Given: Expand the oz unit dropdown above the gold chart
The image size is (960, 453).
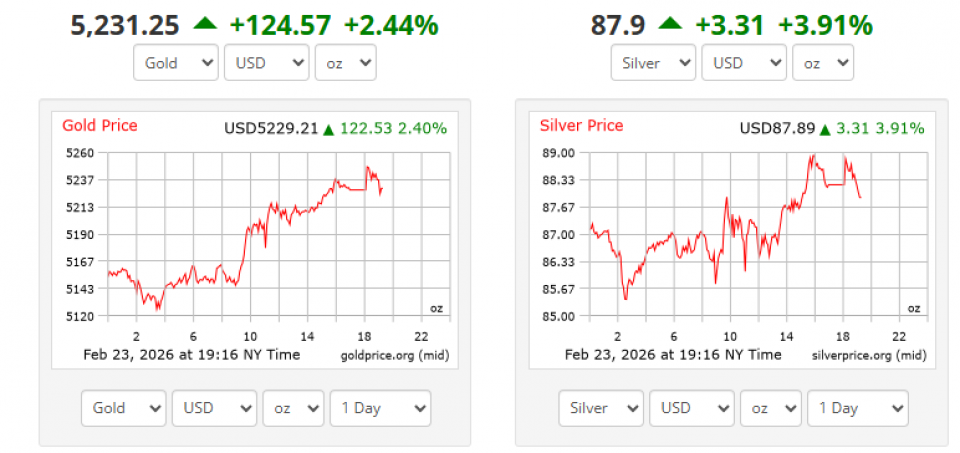Looking at the screenshot, I should pyautogui.click(x=345, y=63).
